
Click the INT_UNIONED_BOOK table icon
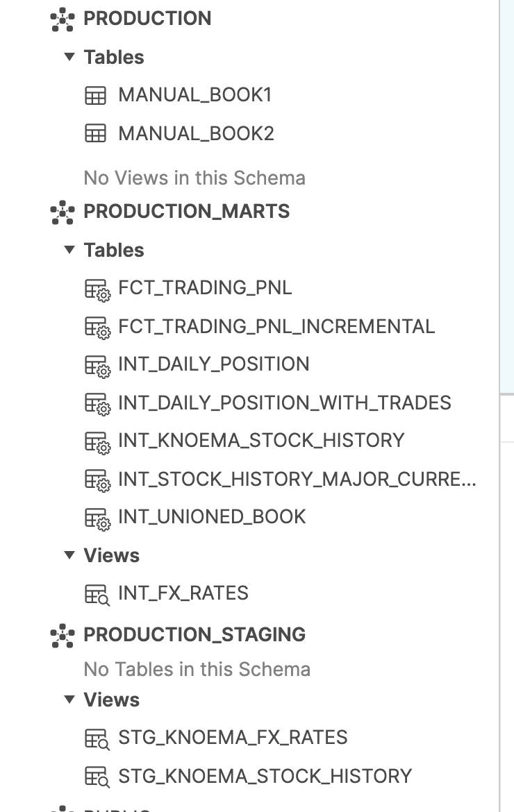point(97,518)
